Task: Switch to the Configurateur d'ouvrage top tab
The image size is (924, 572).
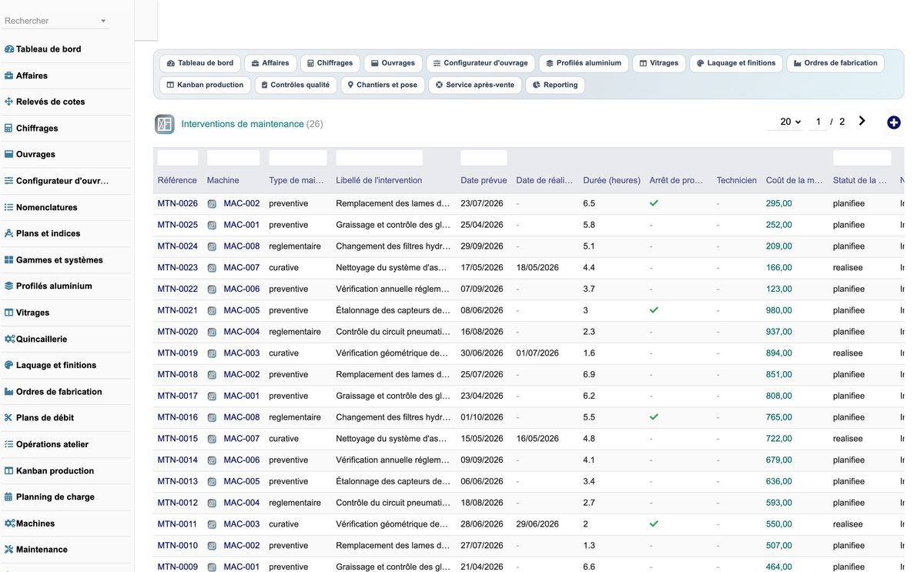Action: [480, 63]
